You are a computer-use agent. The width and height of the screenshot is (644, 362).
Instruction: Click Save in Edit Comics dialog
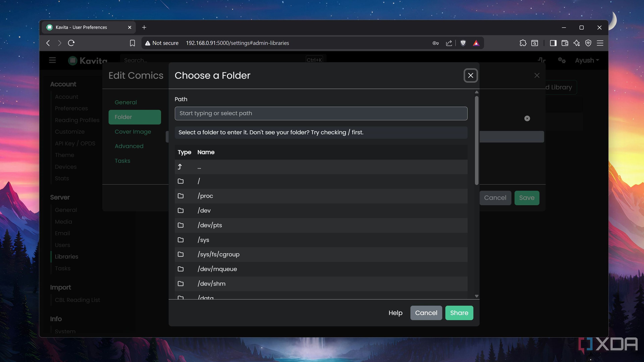tap(527, 198)
